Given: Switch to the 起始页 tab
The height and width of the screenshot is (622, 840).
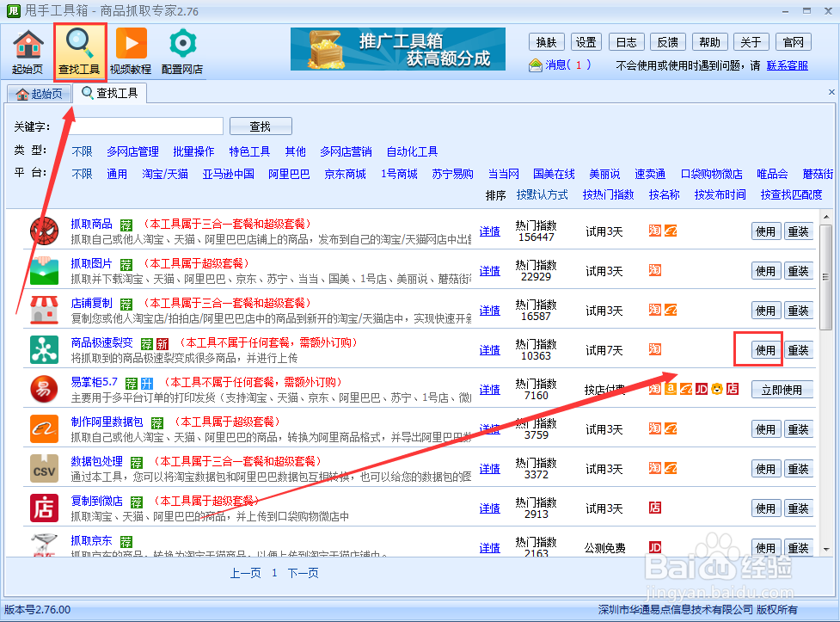Looking at the screenshot, I should tap(39, 93).
